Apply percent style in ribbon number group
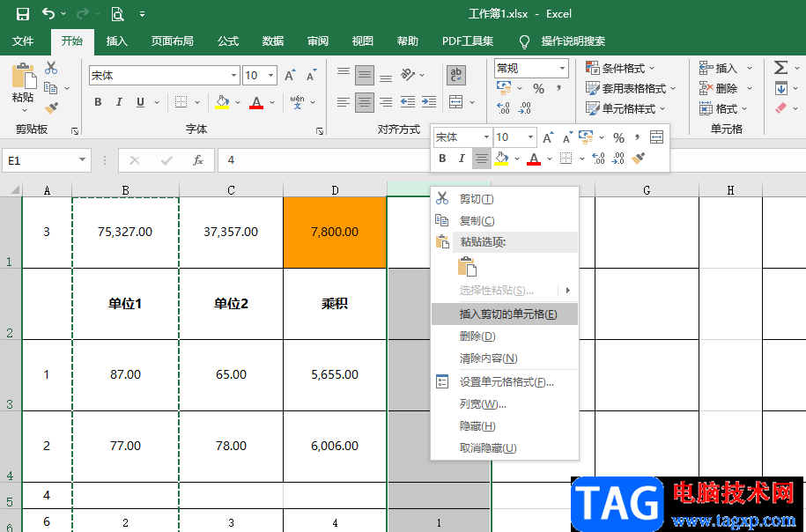This screenshot has height=532, width=806. [x=538, y=89]
